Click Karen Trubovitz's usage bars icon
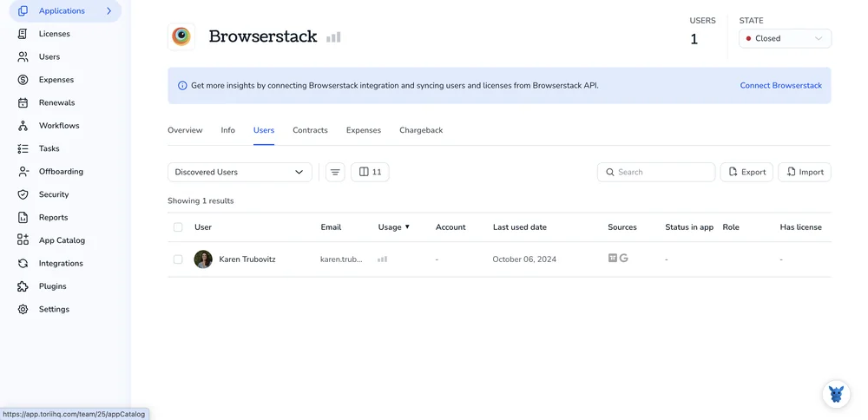Viewport: 868px width, 420px height. coord(382,259)
